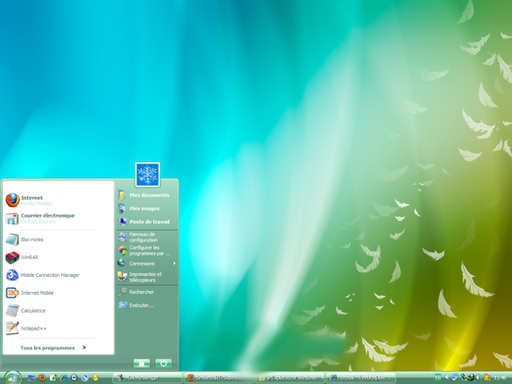Launch Courrier électronique Outlook Express

[58, 218]
